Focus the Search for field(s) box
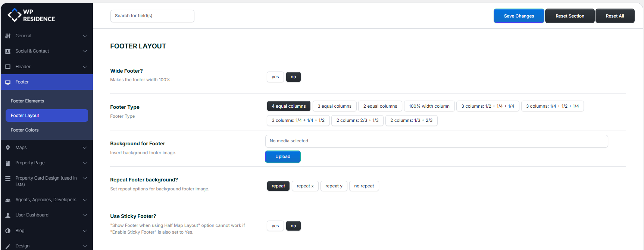The height and width of the screenshot is (250, 644). click(152, 16)
